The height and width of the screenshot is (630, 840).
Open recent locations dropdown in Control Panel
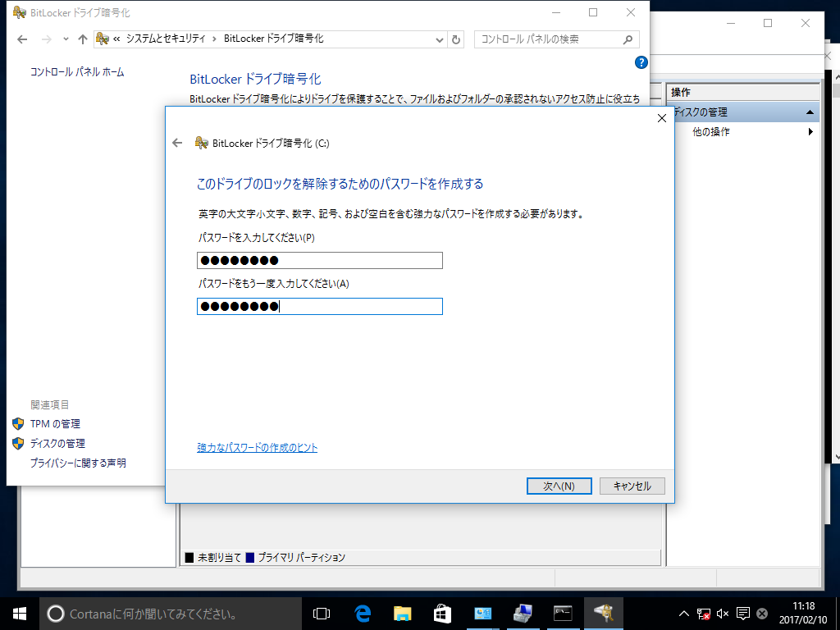click(x=66, y=39)
